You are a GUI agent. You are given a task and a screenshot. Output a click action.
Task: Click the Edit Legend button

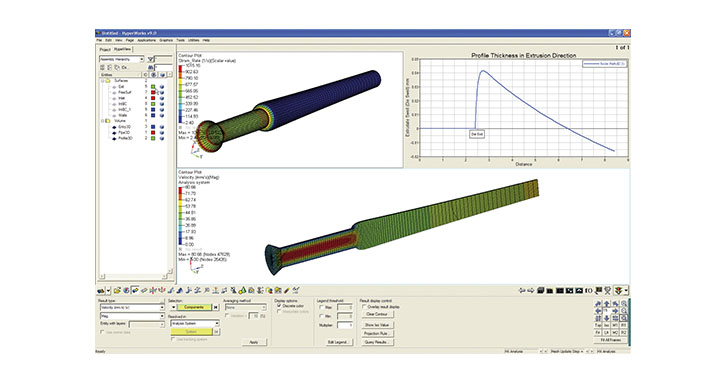[x=339, y=342]
